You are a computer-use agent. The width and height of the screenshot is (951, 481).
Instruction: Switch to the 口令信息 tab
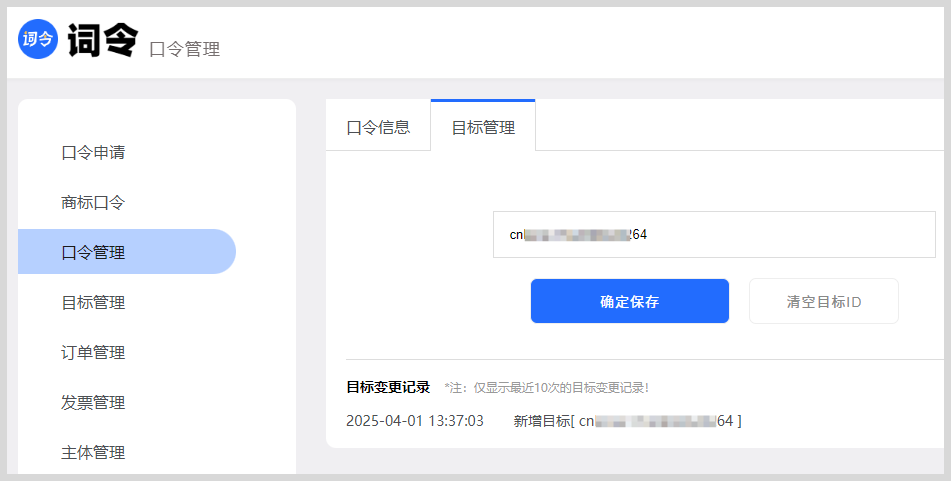click(x=378, y=127)
